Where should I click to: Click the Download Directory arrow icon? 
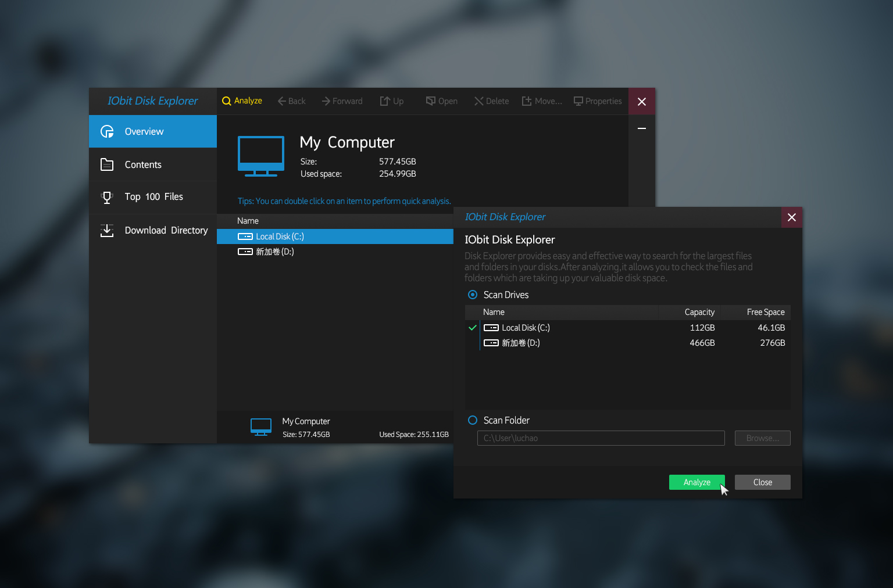107,231
